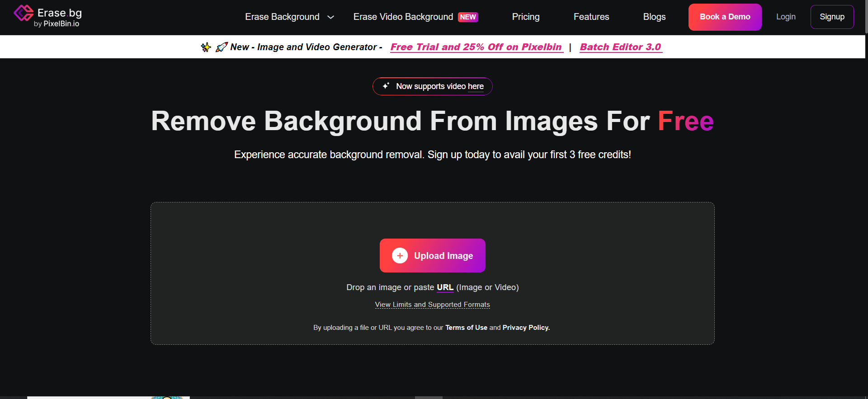Image resolution: width=868 pixels, height=399 pixels.
Task: Click the sparkle icon in video banner
Action: tap(386, 85)
